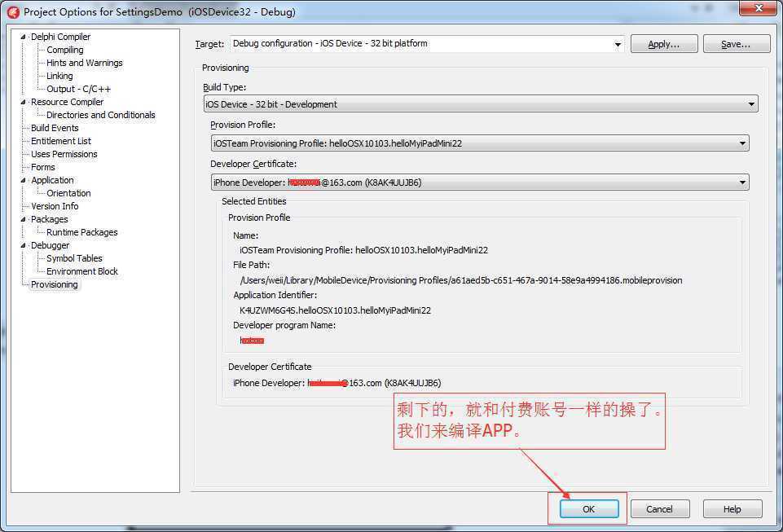
Task: Select Packages tree item
Action: (49, 219)
